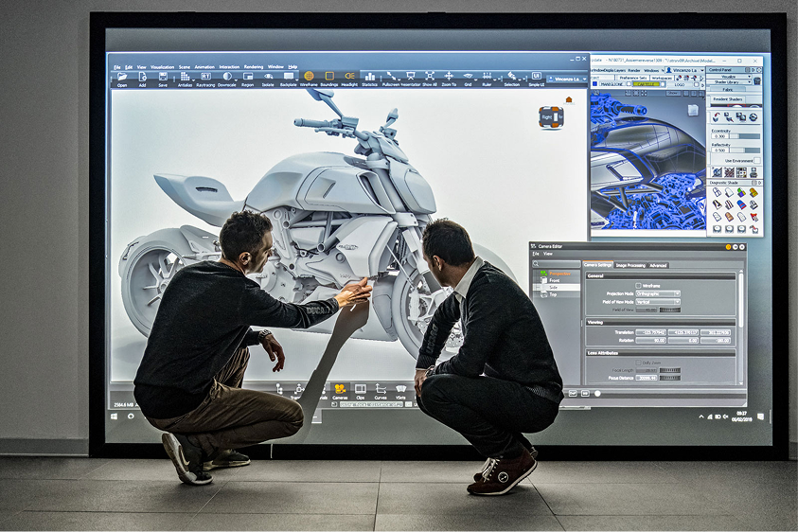Click the Open folder icon in toolbar

[x=122, y=77]
